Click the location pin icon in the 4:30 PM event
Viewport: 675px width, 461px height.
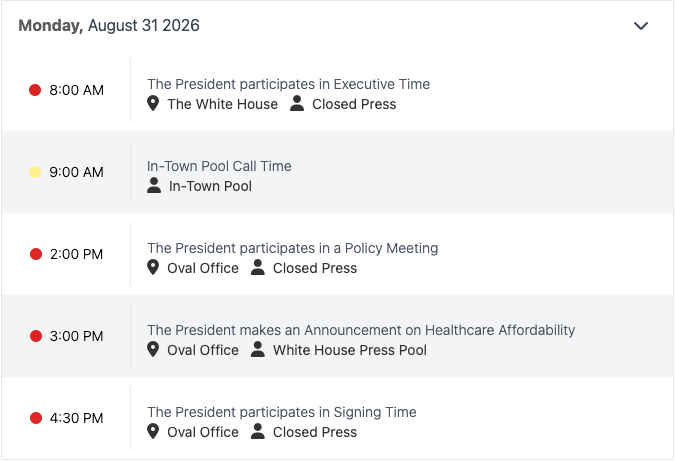click(x=153, y=431)
